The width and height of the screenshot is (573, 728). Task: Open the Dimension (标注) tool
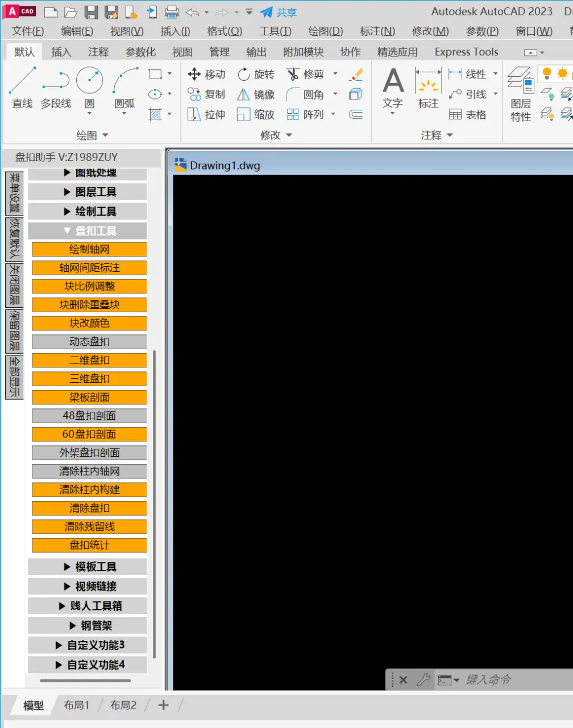click(428, 88)
